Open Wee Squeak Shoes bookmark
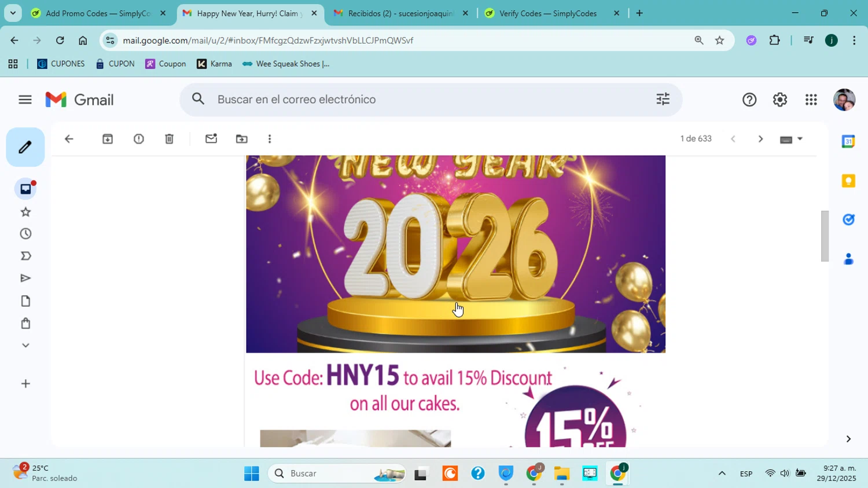The image size is (868, 488). pos(286,64)
